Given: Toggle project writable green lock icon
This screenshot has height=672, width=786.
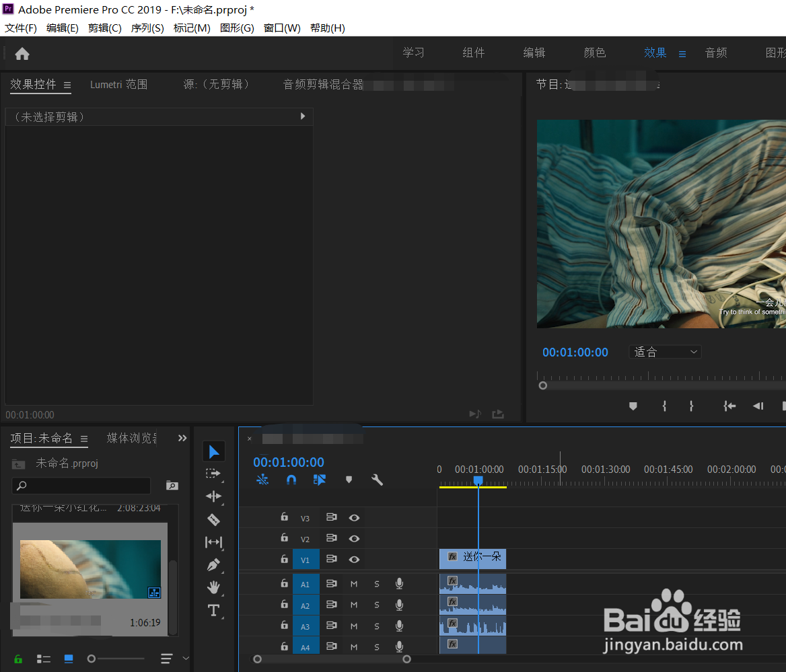Looking at the screenshot, I should click(18, 659).
